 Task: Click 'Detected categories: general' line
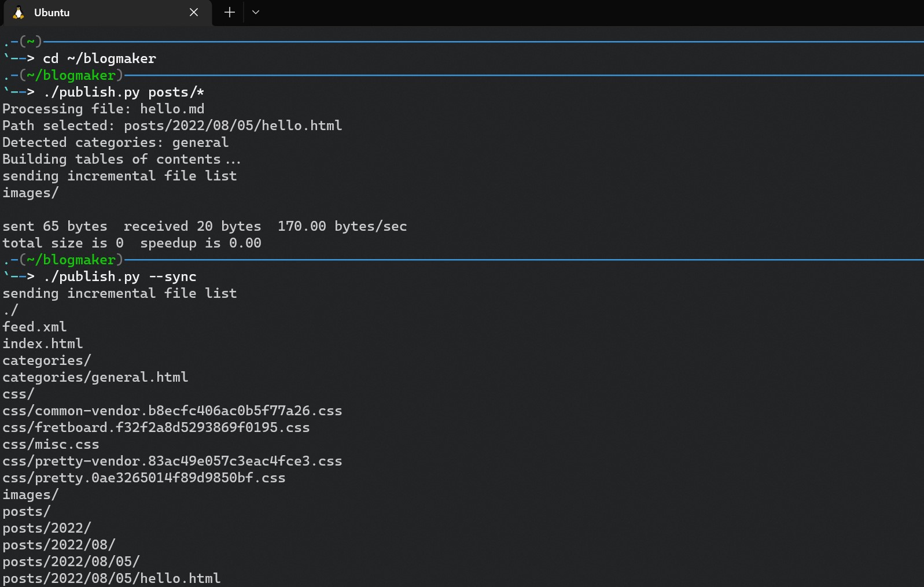(116, 142)
